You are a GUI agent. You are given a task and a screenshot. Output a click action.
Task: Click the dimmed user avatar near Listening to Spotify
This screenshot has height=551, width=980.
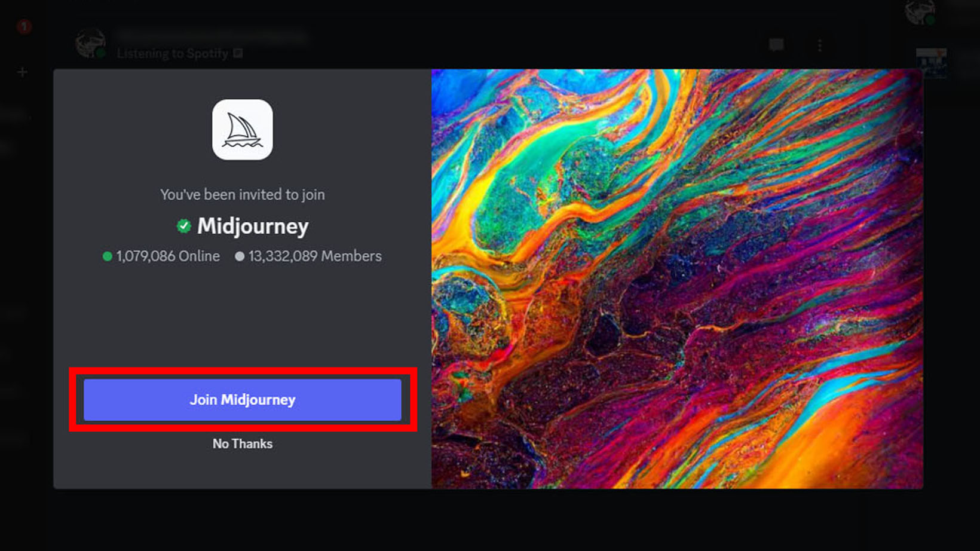point(90,43)
